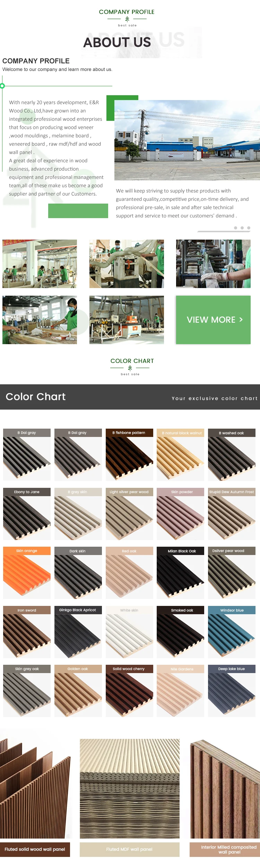
Task: Choose the B natural black walnut swatch
Action: [180, 455]
